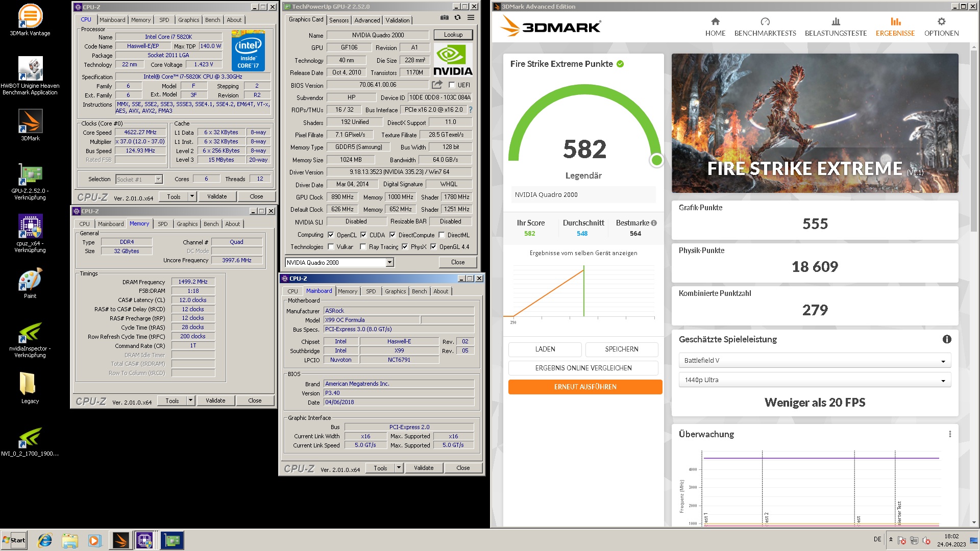Open Internet Explorer in taskbar
The width and height of the screenshot is (980, 551).
pyautogui.click(x=45, y=540)
